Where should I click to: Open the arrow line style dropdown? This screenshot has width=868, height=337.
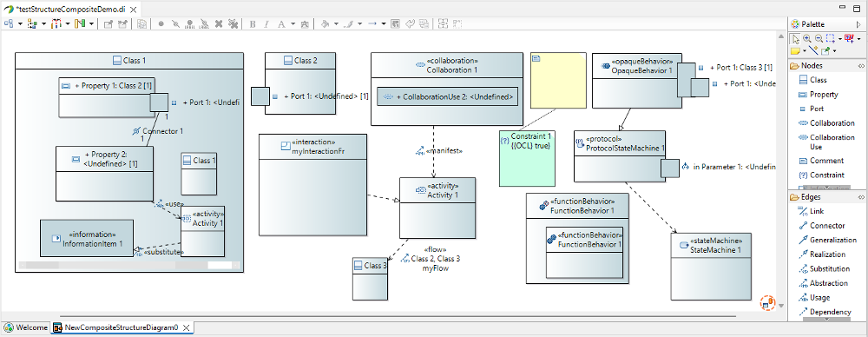(x=384, y=23)
